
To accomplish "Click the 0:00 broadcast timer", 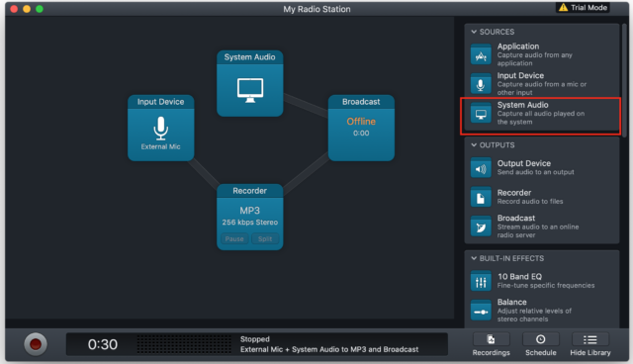I will 361,134.
